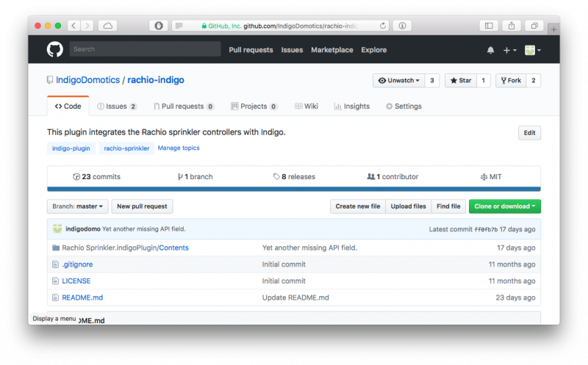
Task: Show Safari sidebar
Action: (489, 26)
